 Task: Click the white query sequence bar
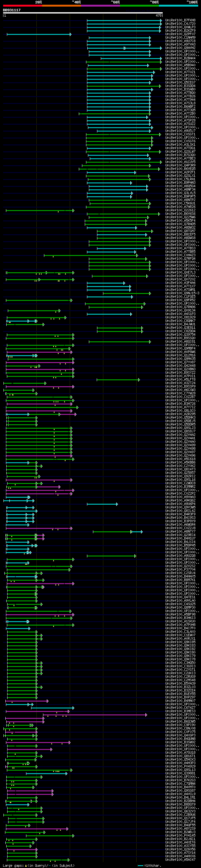83,13
